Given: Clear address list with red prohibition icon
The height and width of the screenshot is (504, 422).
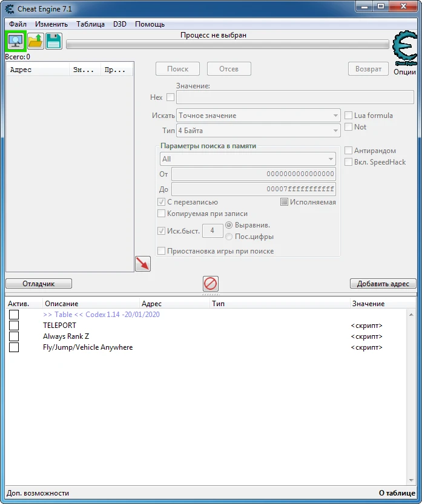Looking at the screenshot, I should click(x=211, y=284).
